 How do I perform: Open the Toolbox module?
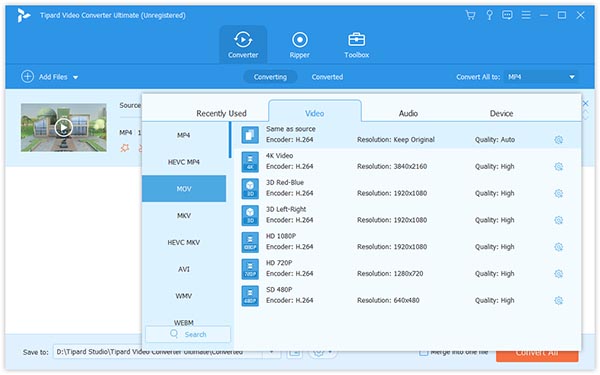[x=357, y=45]
